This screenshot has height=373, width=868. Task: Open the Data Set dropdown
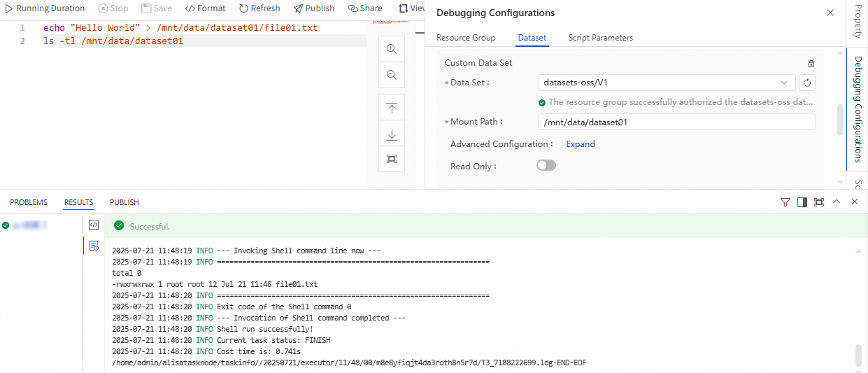coord(667,83)
